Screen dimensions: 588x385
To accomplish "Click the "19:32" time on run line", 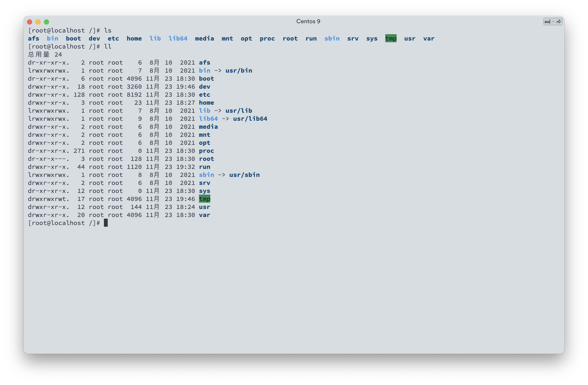I will [185, 167].
